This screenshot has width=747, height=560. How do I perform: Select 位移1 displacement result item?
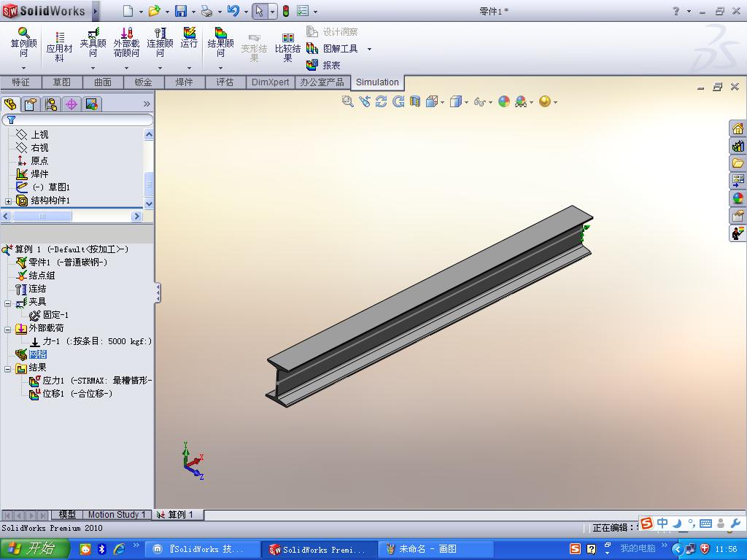[x=71, y=394]
